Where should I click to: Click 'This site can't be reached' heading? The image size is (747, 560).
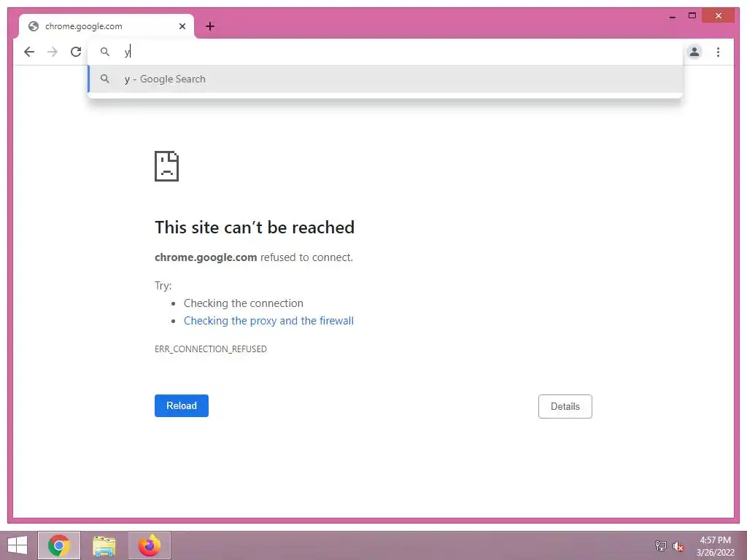coord(255,227)
